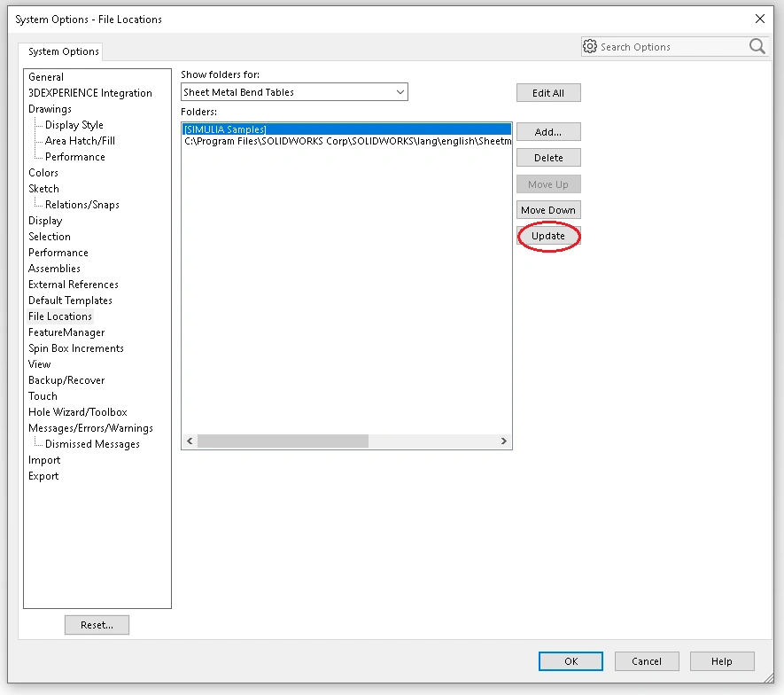This screenshot has height=695, width=784.
Task: Select Export in the options tree
Action: click(43, 476)
